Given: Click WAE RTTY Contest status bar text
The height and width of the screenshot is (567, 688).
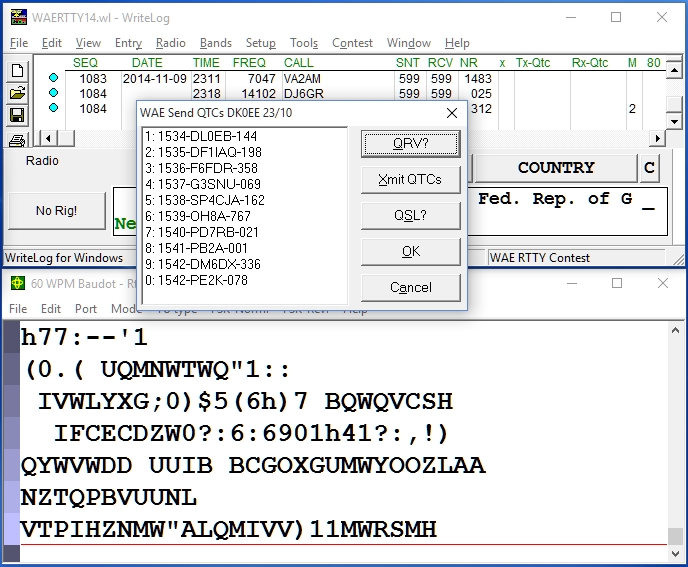Looking at the screenshot, I should pos(540,258).
